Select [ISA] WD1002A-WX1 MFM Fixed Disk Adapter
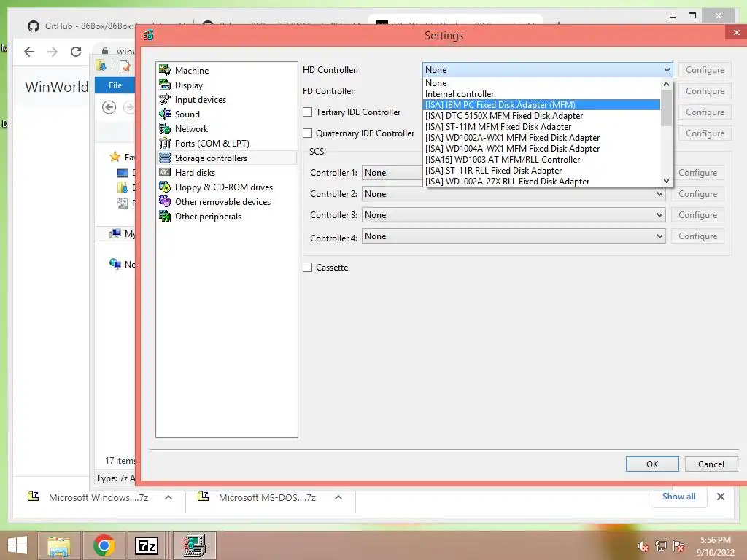This screenshot has width=747, height=560. [542, 138]
